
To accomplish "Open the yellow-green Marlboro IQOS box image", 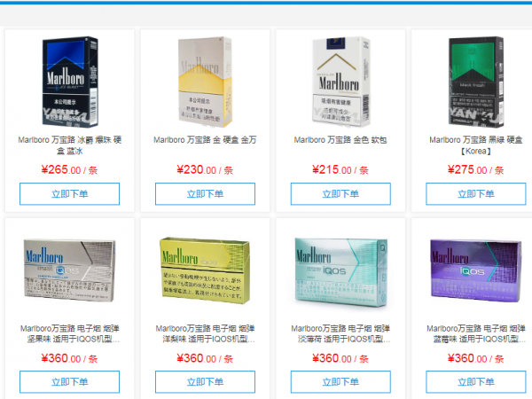I will [x=206, y=270].
